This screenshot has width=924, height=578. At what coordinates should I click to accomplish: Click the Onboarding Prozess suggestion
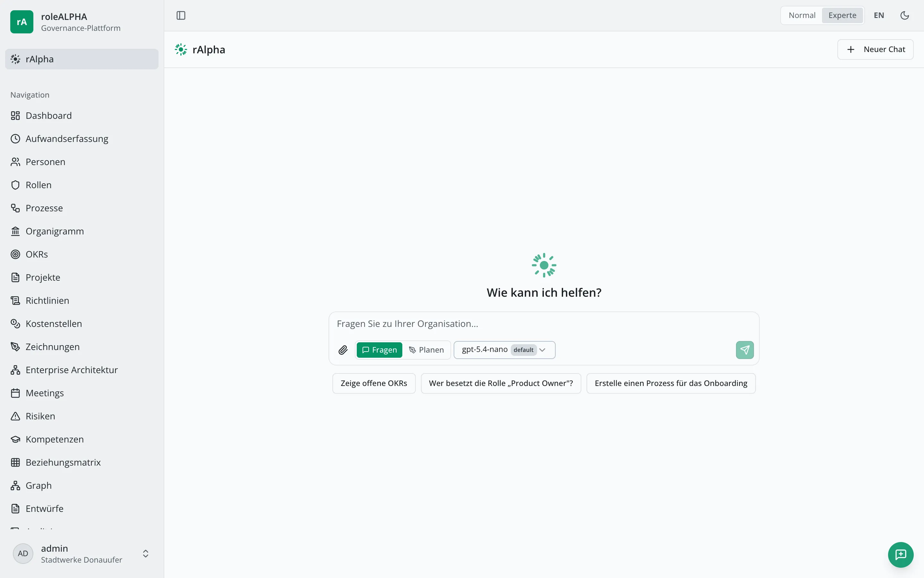pos(671,383)
